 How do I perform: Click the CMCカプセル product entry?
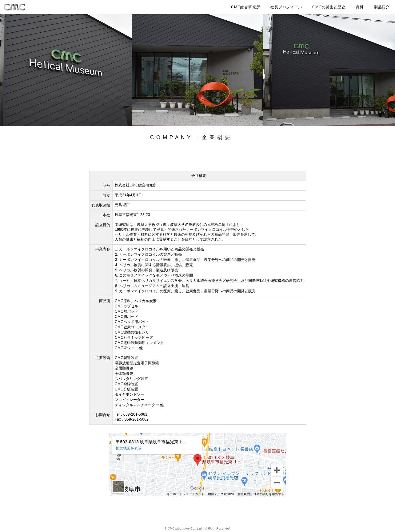[126, 306]
